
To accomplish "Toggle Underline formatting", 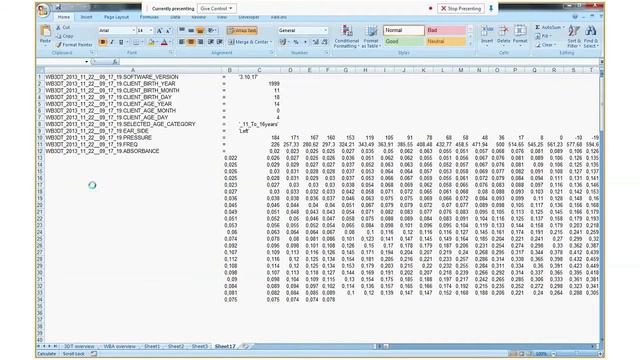I will 121,42.
